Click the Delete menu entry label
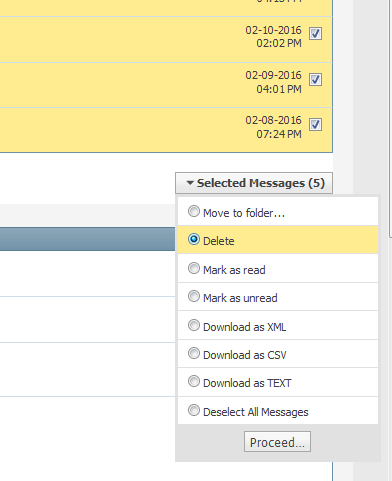 tap(219, 241)
